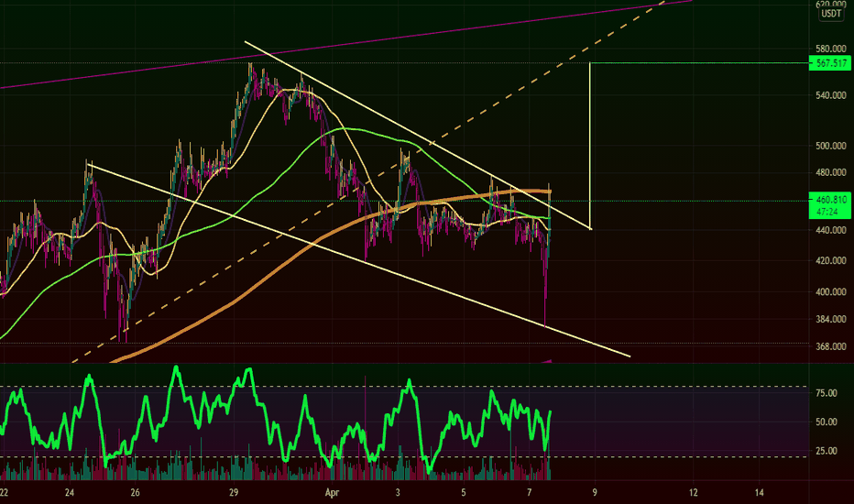854x504 pixels.
Task: Click the 47:24 candle countdown timer
Action: pos(830,212)
